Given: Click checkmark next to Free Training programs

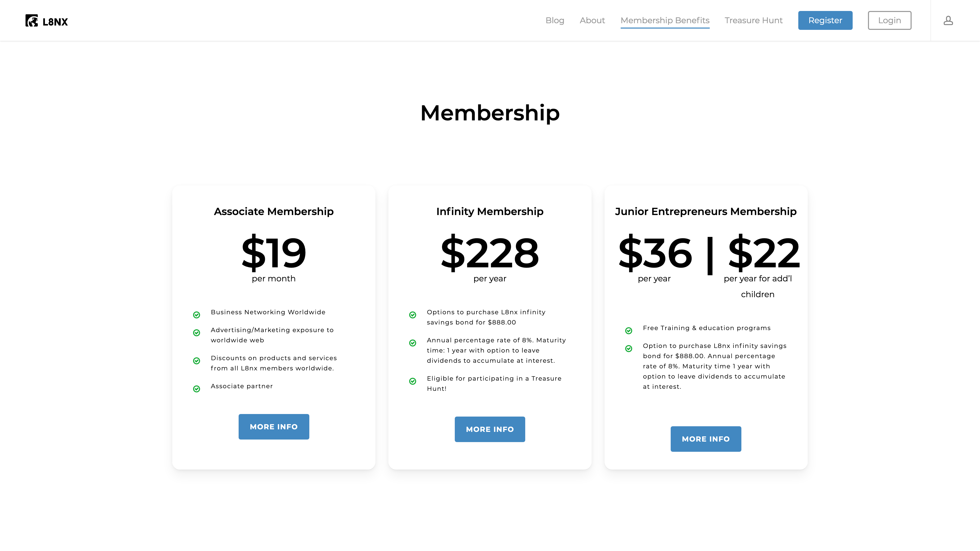Looking at the screenshot, I should coord(629,331).
